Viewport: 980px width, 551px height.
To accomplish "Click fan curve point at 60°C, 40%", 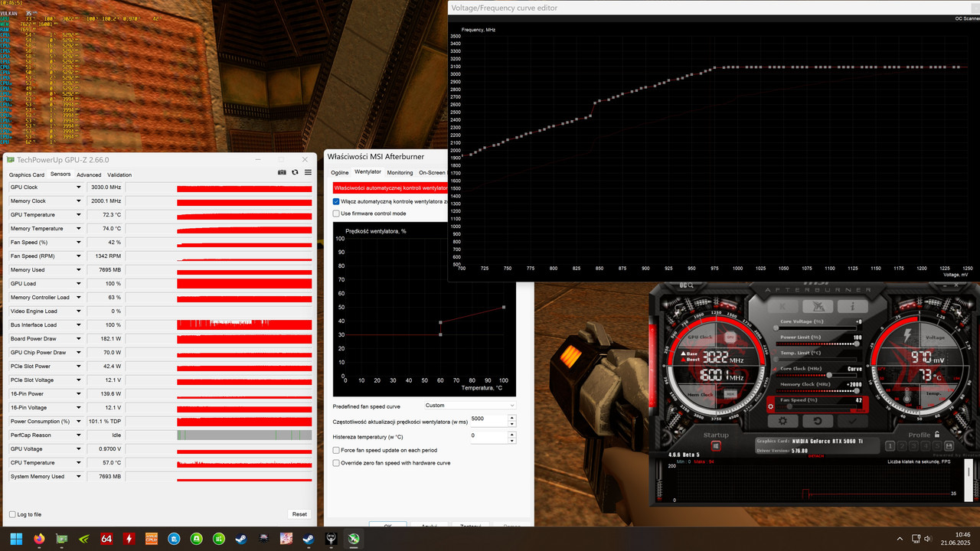I will click(440, 322).
